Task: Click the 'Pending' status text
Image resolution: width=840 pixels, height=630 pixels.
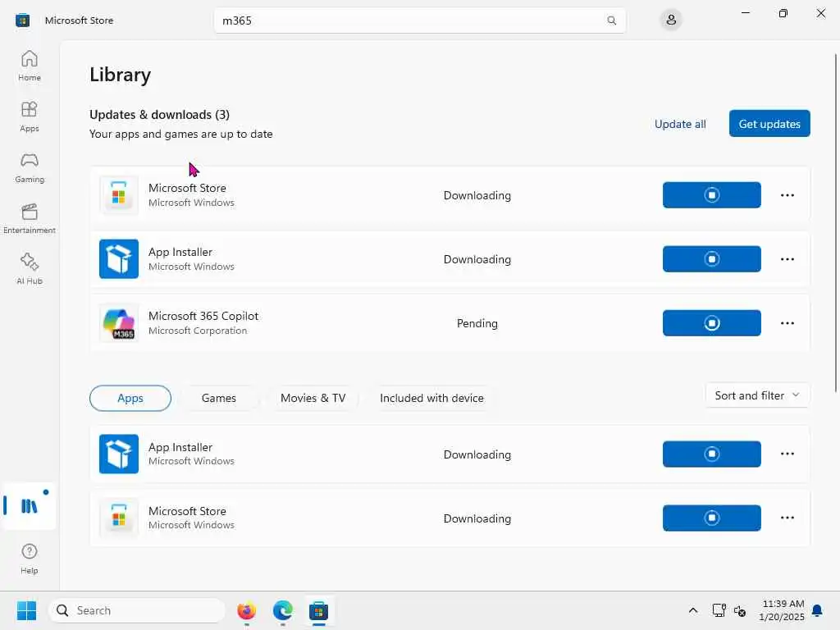Action: 477,323
